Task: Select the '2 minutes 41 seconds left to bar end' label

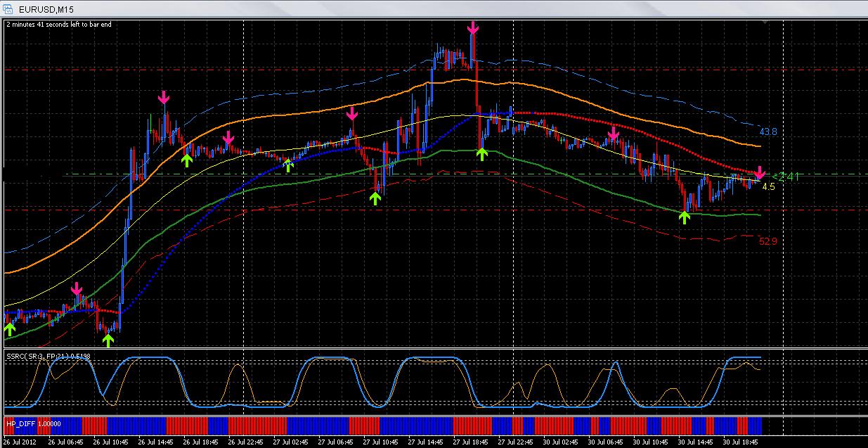Action: (58, 24)
